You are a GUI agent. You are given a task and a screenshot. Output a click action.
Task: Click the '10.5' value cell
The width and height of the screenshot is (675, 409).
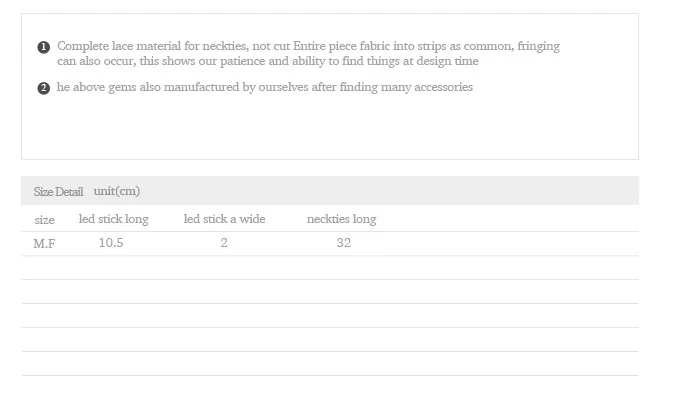[x=111, y=243]
